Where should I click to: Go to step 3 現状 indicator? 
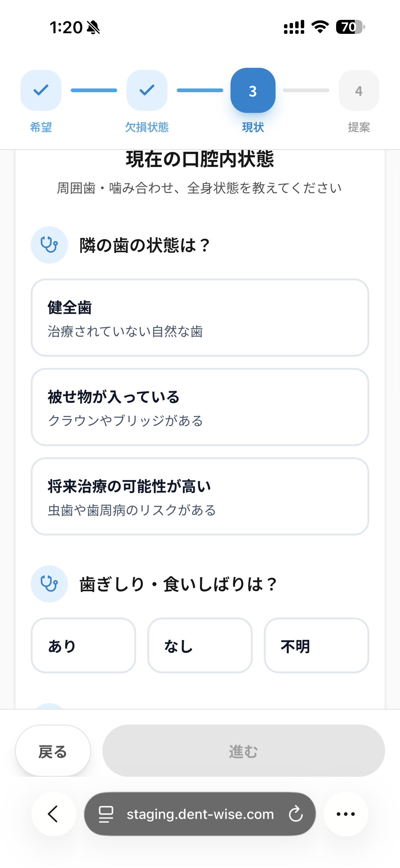(x=253, y=90)
